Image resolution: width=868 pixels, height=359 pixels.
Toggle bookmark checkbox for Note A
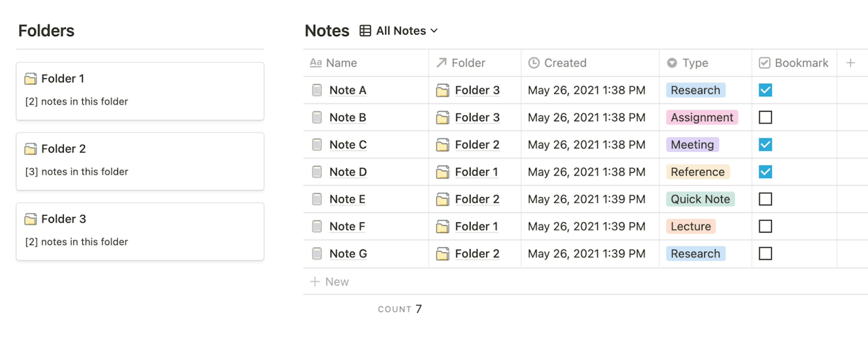(766, 90)
